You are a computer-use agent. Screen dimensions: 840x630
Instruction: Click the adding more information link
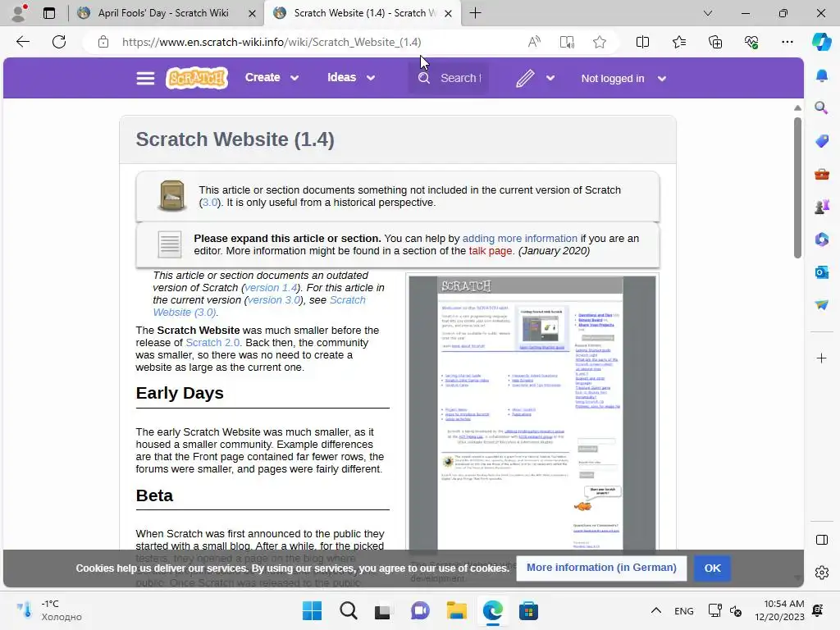[519, 239]
